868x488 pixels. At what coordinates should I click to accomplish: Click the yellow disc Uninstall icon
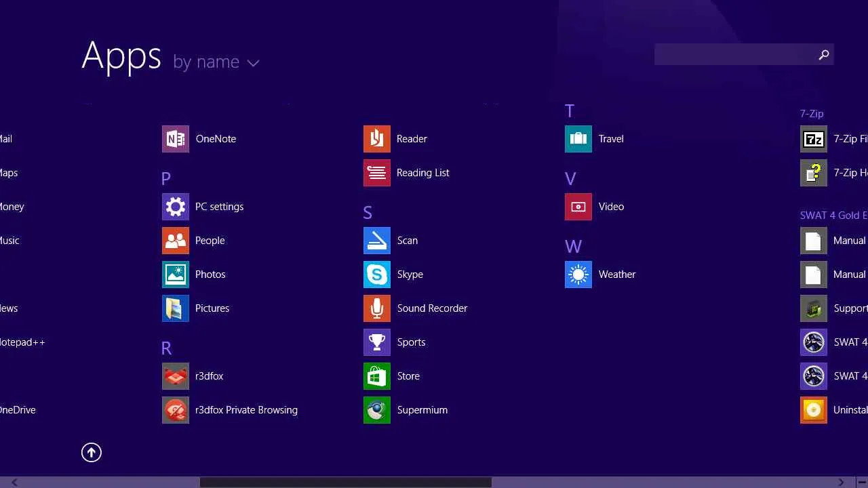pyautogui.click(x=814, y=410)
